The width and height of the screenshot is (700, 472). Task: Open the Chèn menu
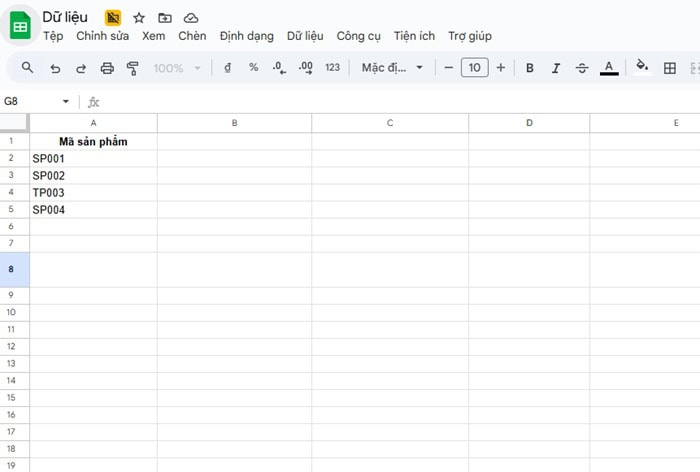(x=192, y=36)
